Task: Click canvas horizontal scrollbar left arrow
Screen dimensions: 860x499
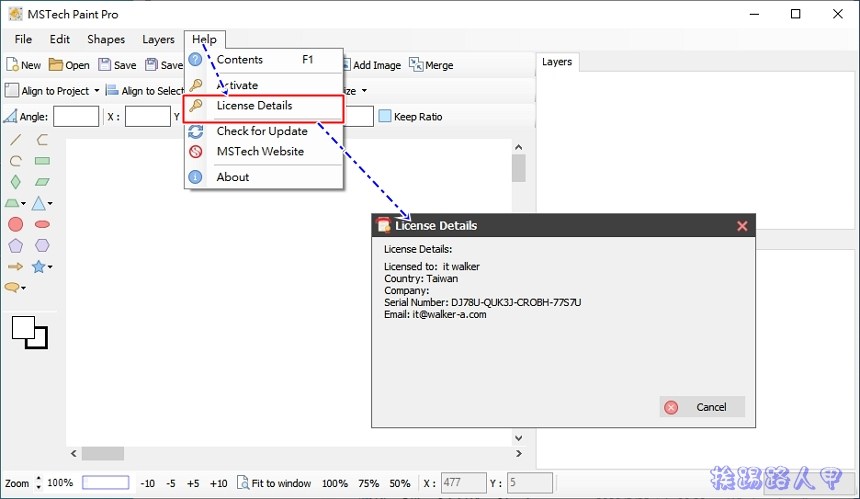Action: (x=73, y=453)
